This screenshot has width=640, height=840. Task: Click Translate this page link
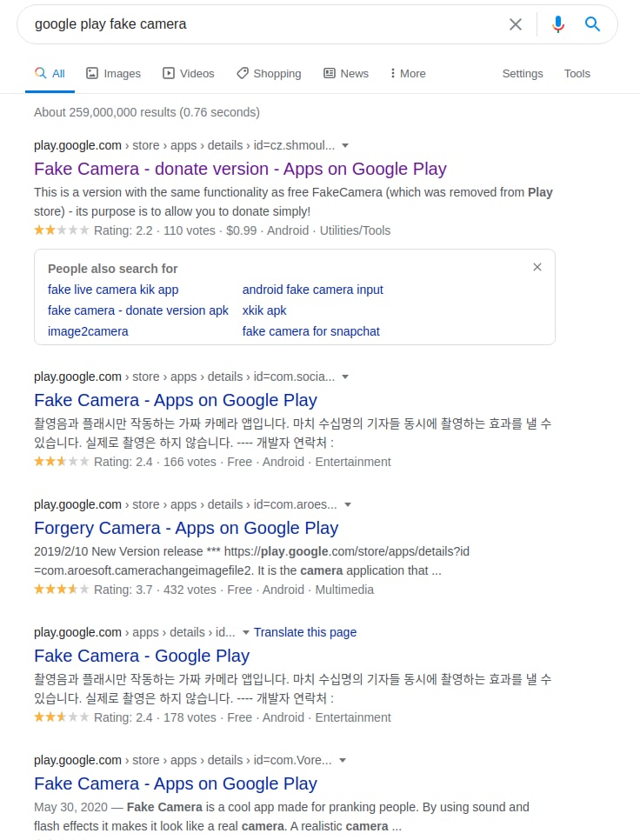click(304, 632)
